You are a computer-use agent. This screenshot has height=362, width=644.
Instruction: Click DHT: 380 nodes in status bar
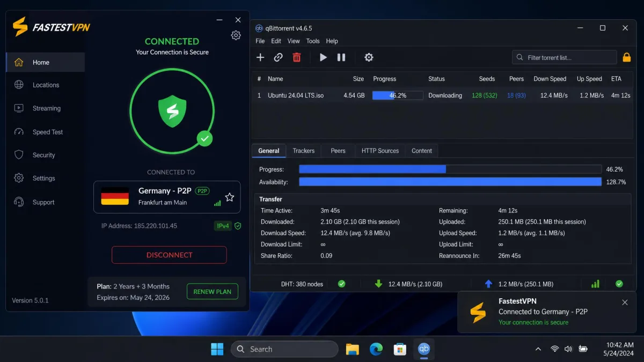302,284
